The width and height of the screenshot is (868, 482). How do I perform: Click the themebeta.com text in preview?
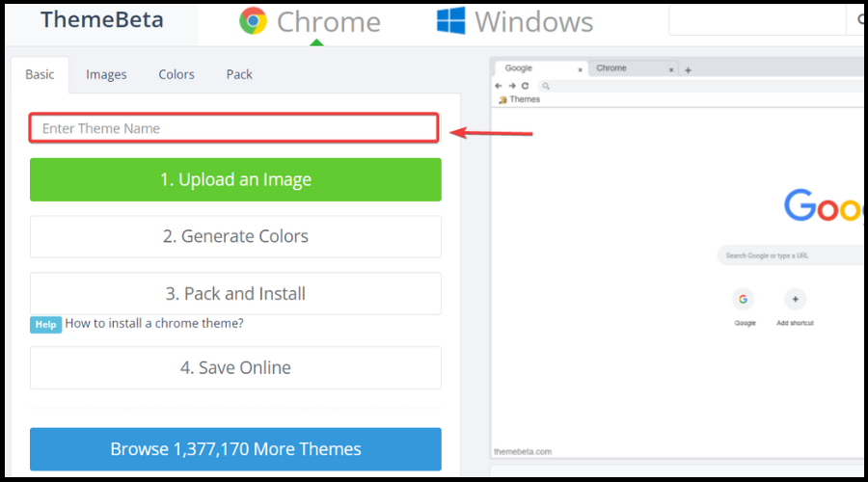click(x=523, y=451)
